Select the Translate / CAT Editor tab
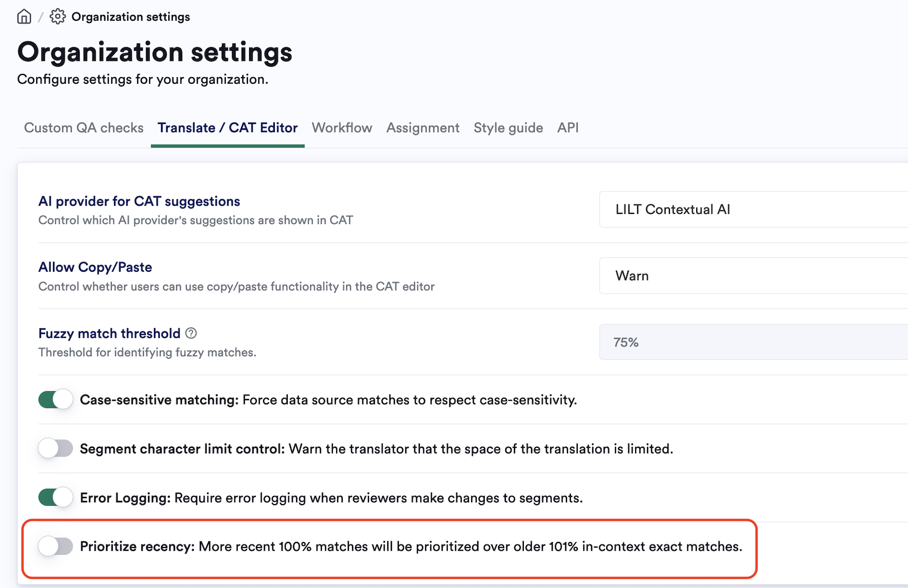This screenshot has height=588, width=908. click(x=228, y=128)
